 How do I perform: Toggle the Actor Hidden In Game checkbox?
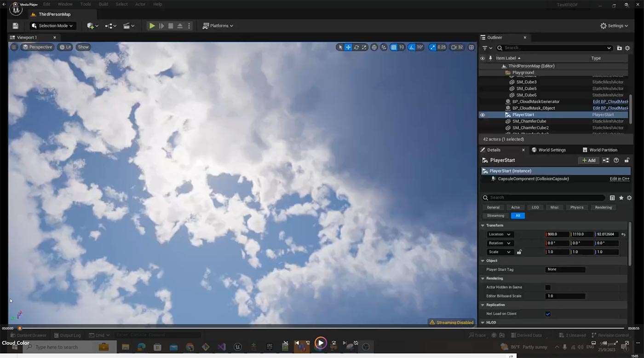point(548,287)
